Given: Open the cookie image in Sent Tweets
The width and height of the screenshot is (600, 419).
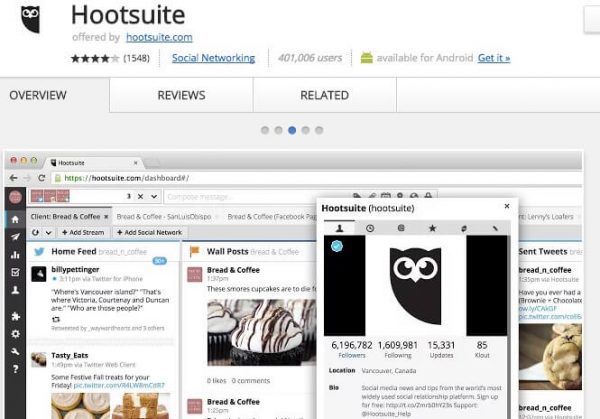Looking at the screenshot, I should (x=550, y=357).
